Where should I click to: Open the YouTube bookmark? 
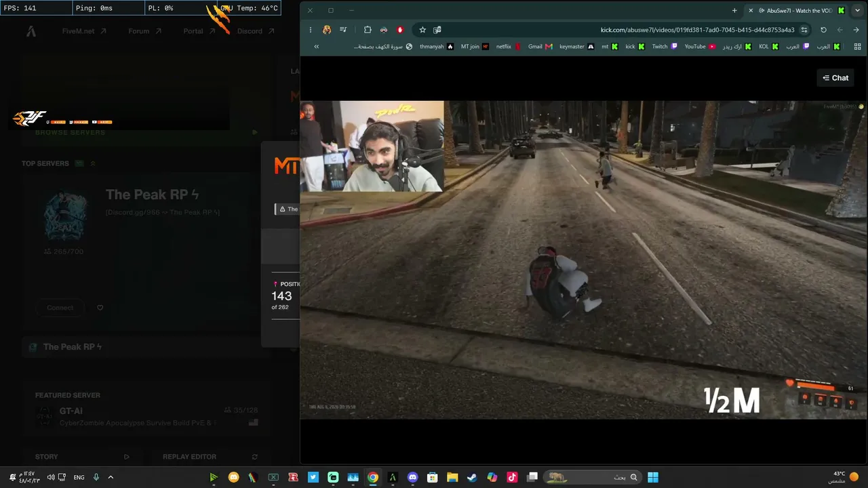tap(701, 47)
